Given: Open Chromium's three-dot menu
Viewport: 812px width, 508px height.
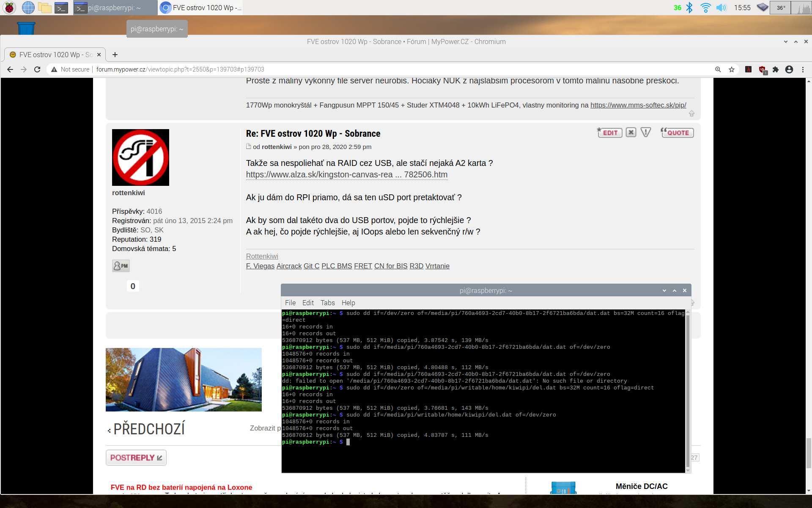Looking at the screenshot, I should pyautogui.click(x=803, y=69).
